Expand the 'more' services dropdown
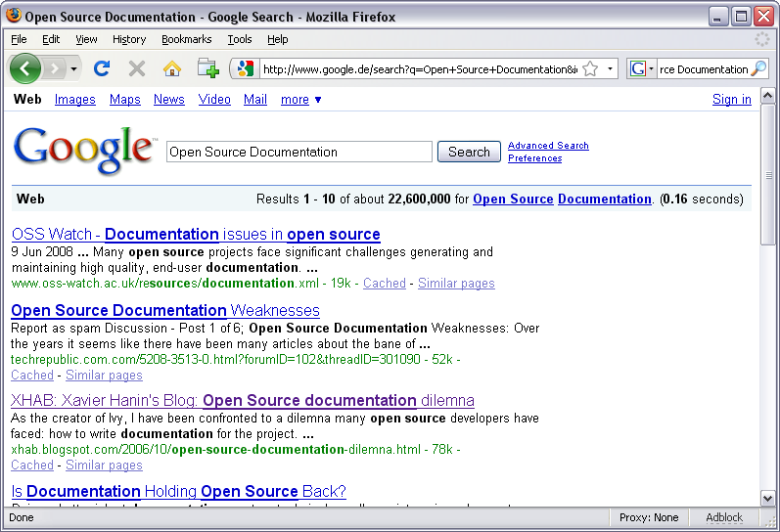This screenshot has height=532, width=780. [x=301, y=100]
